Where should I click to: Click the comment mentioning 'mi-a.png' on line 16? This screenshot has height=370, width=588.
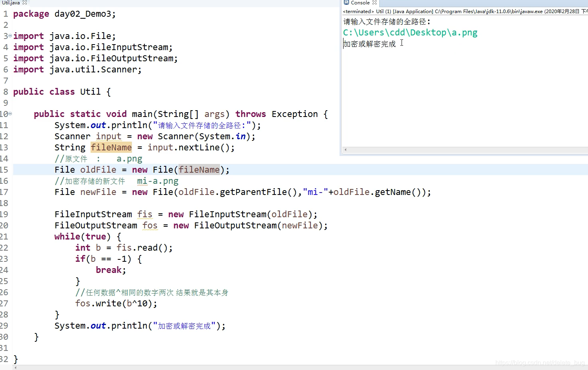point(116,181)
